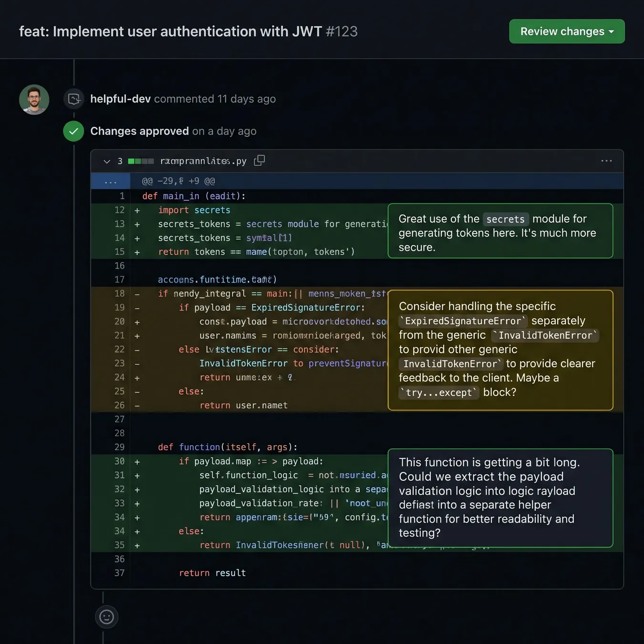Click the 'try...except' code tag in comment

point(439,393)
